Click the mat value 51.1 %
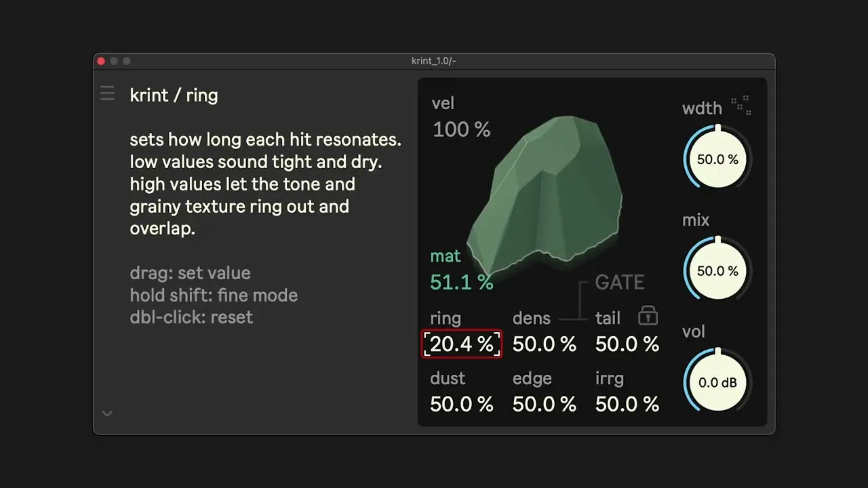868x488 pixels. (462, 282)
